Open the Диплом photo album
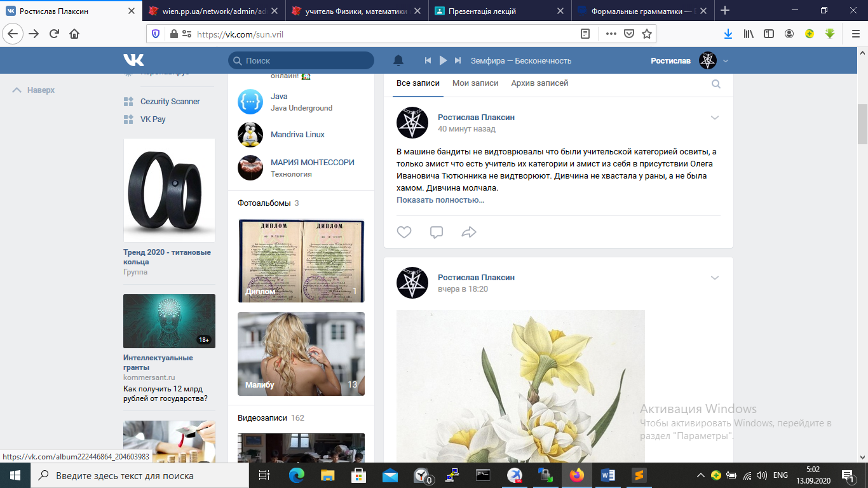 click(301, 261)
